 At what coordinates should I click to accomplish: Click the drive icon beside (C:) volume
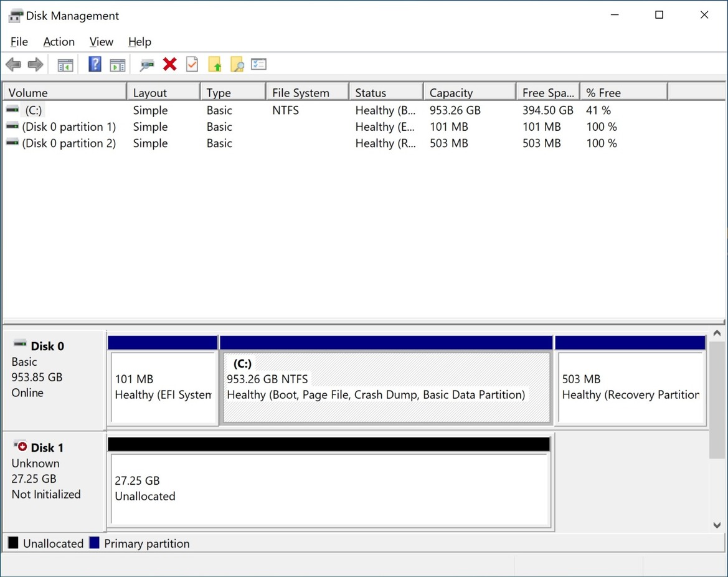[12, 110]
